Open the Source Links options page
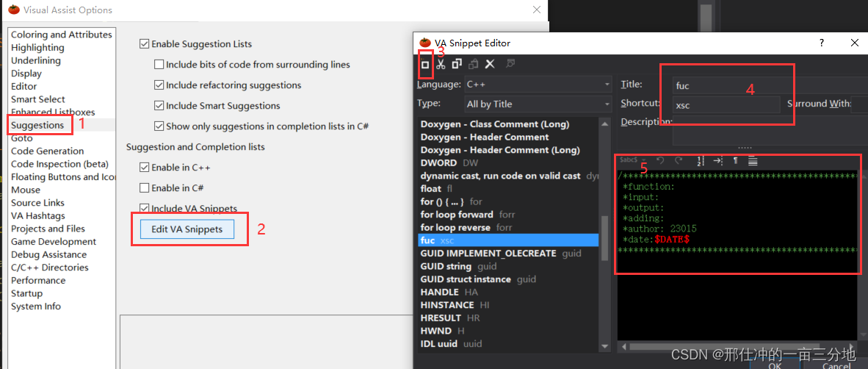 37,203
